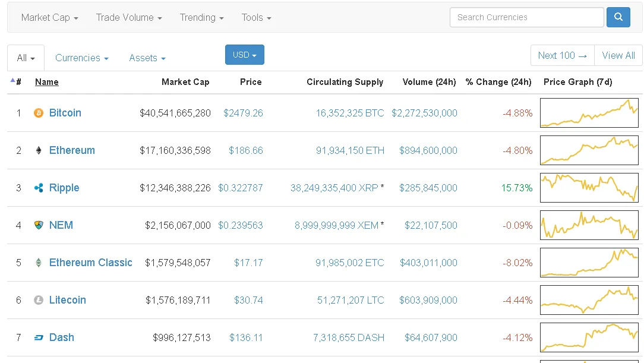Click Ethereum price $186.66
This screenshot has height=363, width=644.
(245, 150)
